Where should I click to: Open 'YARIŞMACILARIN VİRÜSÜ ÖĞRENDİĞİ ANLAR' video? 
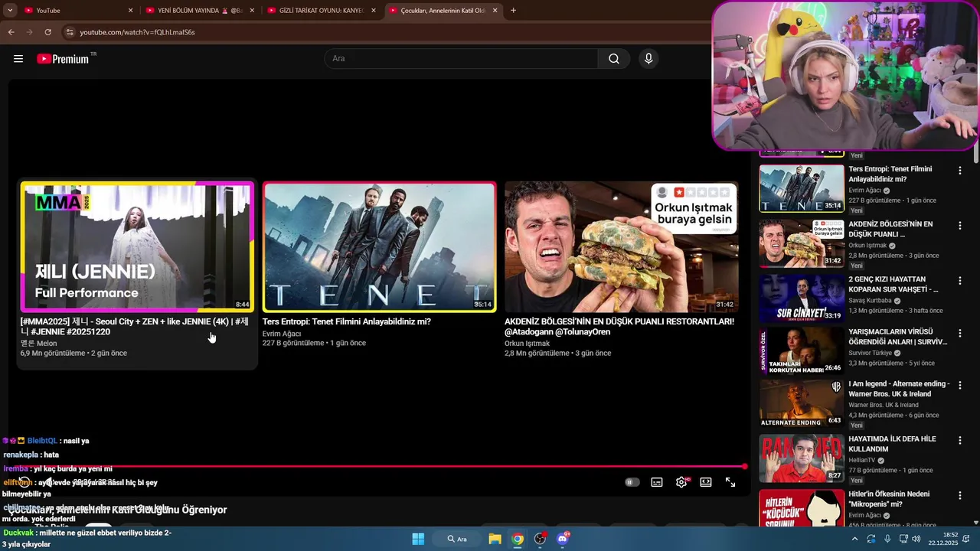898,337
